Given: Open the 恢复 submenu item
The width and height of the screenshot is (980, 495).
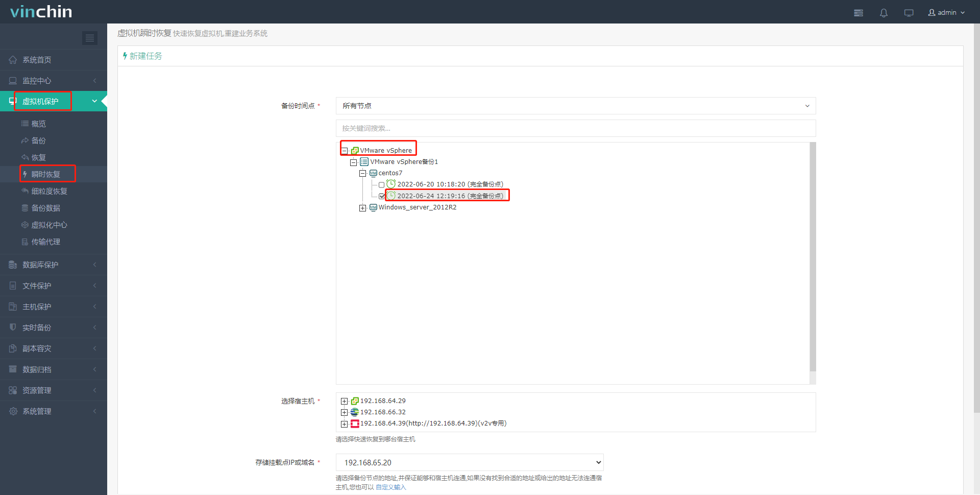Looking at the screenshot, I should 39,157.
